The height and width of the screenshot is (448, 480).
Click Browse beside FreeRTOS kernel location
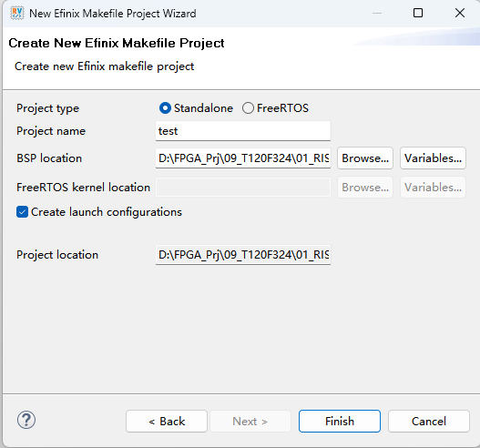(x=365, y=188)
